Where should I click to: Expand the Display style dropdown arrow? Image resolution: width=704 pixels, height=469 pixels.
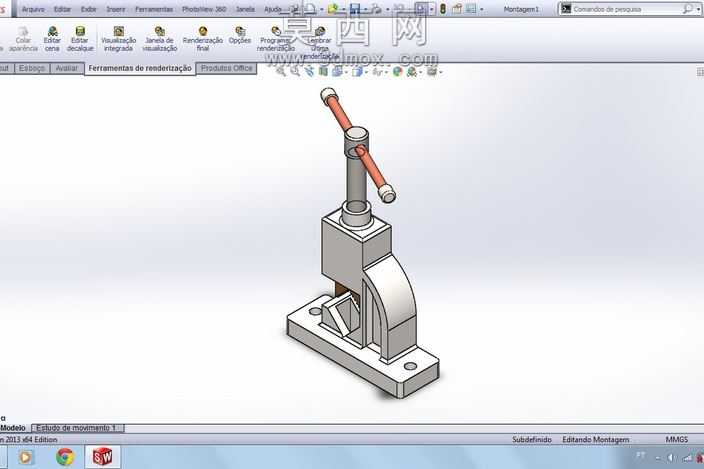click(x=366, y=72)
